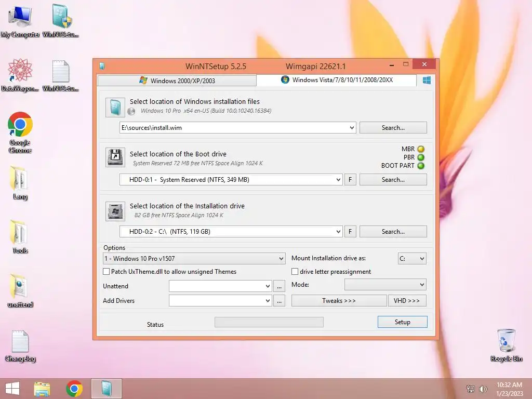Click the Windows Start button
Screen dimensions: 532x399
click(x=12, y=389)
